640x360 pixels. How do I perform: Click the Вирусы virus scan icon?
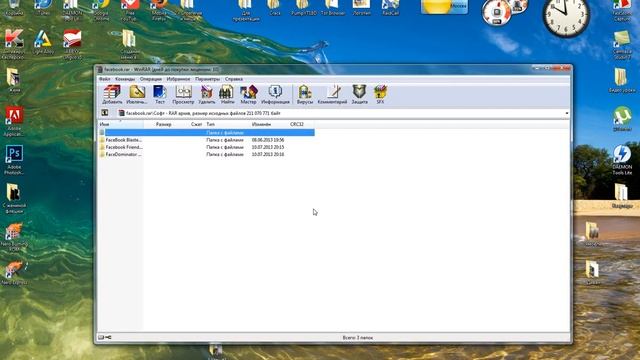click(x=305, y=95)
